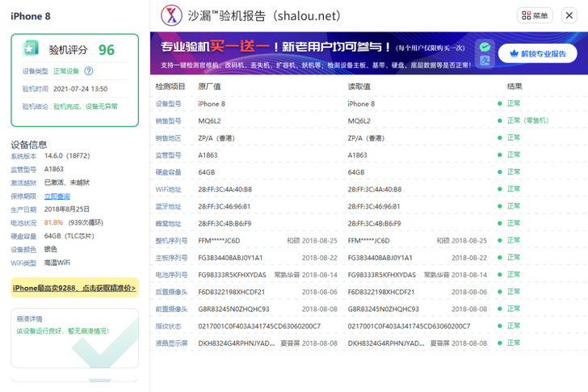Click the 设备型号 row label
This screenshot has width=588, height=392.
[168, 104]
